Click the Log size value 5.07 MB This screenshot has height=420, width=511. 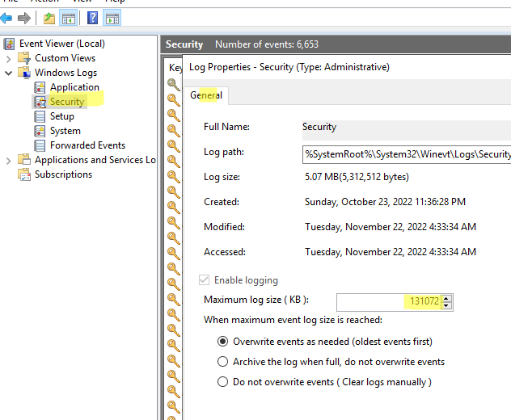[357, 177]
